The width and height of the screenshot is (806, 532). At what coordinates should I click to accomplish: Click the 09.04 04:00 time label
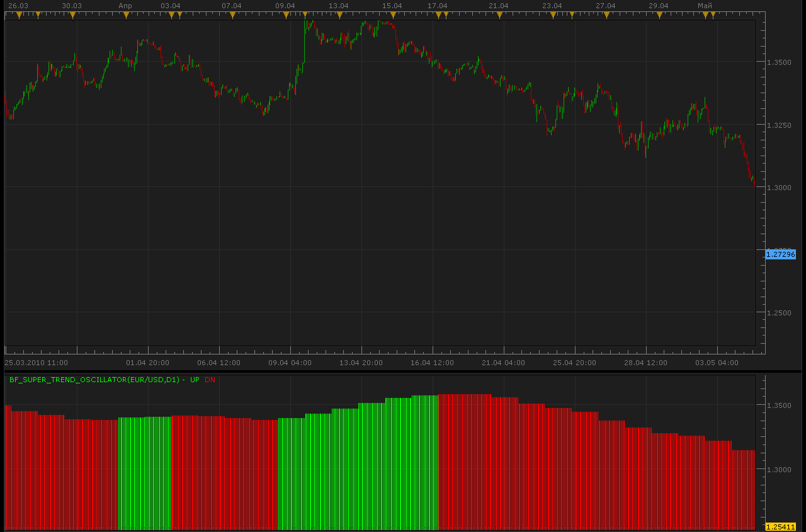click(x=290, y=363)
